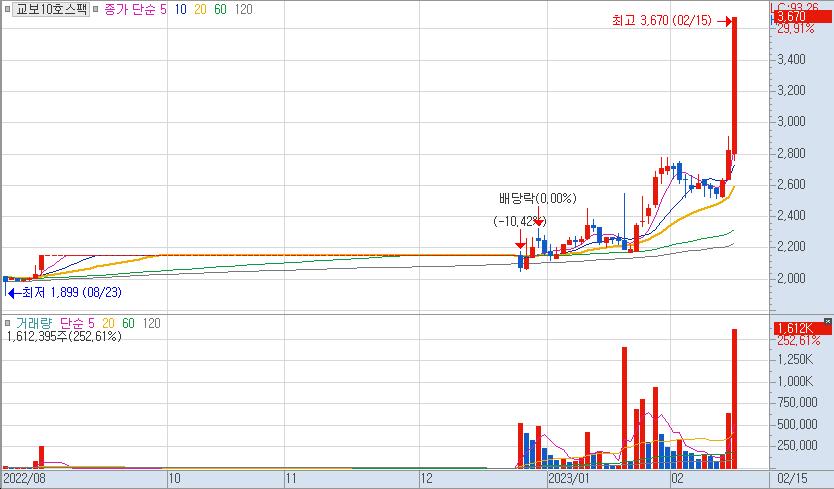Viewport: 834px width, 489px height.
Task: Click the 3,400 price axis label
Action: [791, 59]
